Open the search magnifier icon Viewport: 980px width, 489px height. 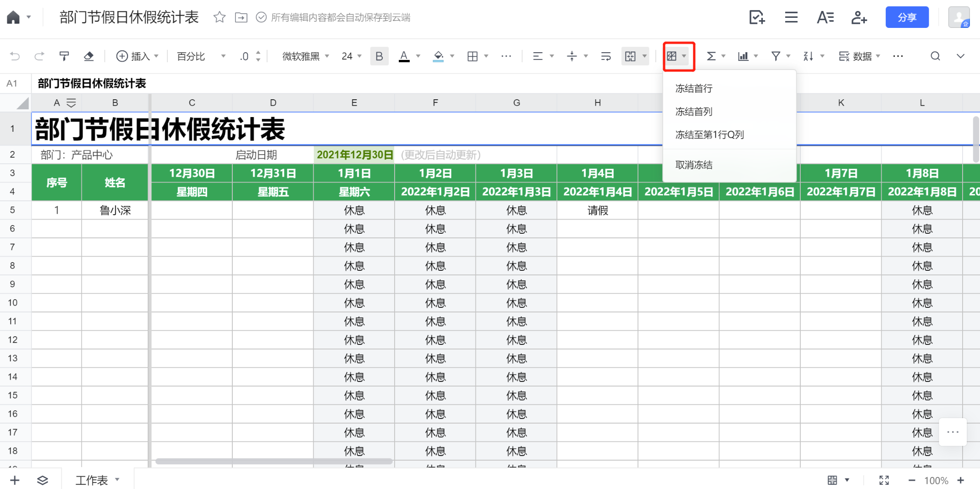[935, 56]
